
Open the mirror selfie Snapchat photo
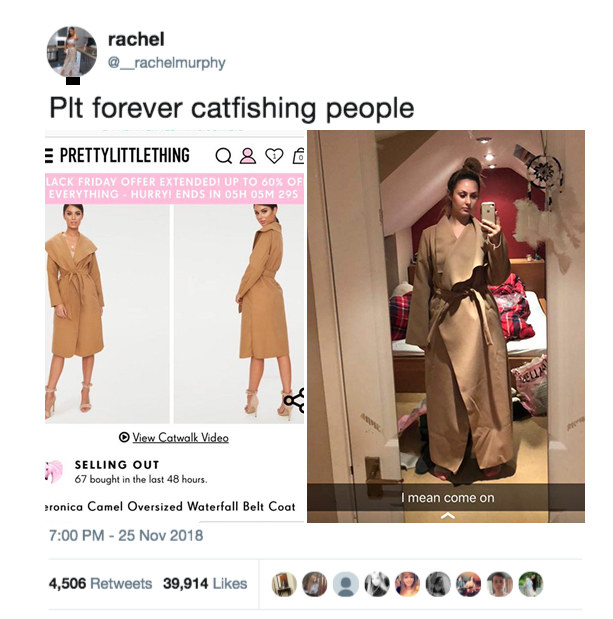coord(446,326)
